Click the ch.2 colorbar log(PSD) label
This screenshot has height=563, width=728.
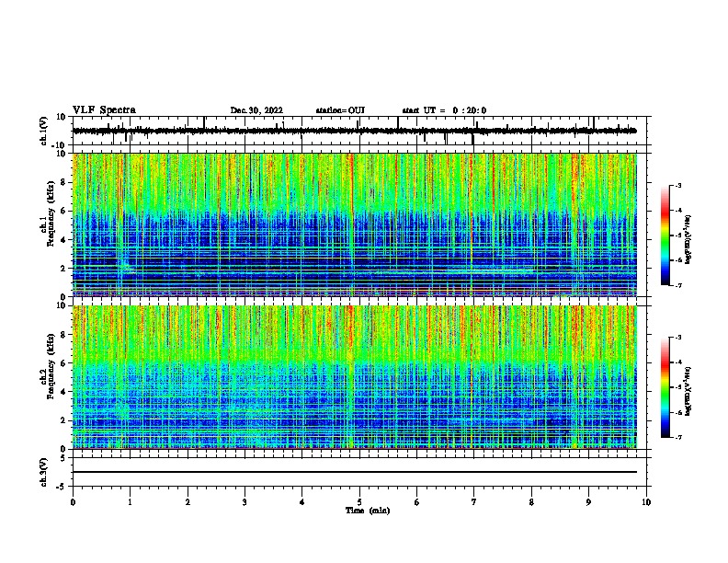click(x=688, y=391)
